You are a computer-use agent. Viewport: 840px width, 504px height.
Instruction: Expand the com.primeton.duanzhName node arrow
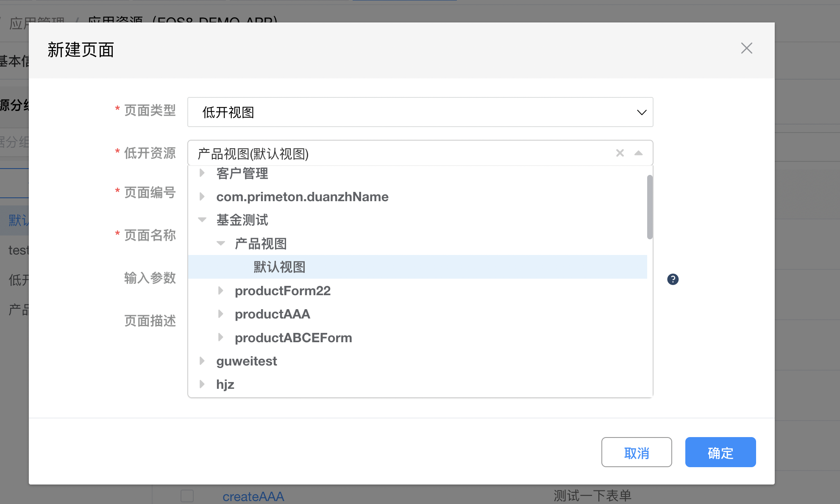[202, 197]
